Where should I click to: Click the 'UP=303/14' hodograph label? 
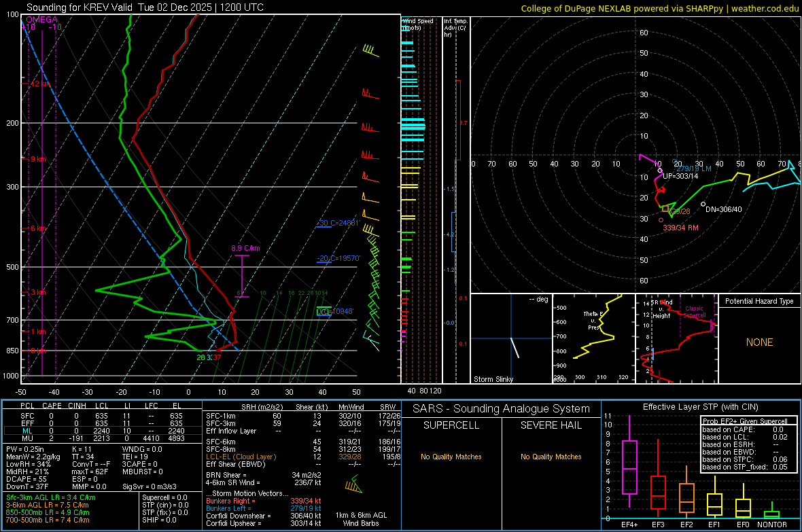680,176
